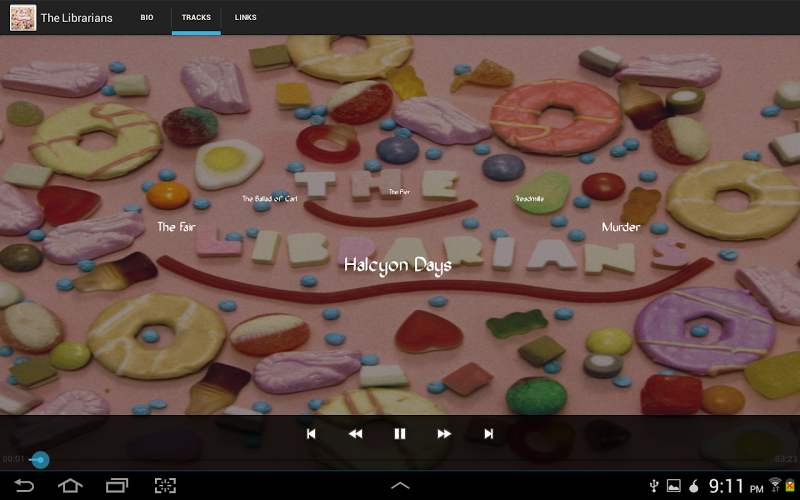Tap the Android back button
The height and width of the screenshot is (500, 800).
[23, 485]
